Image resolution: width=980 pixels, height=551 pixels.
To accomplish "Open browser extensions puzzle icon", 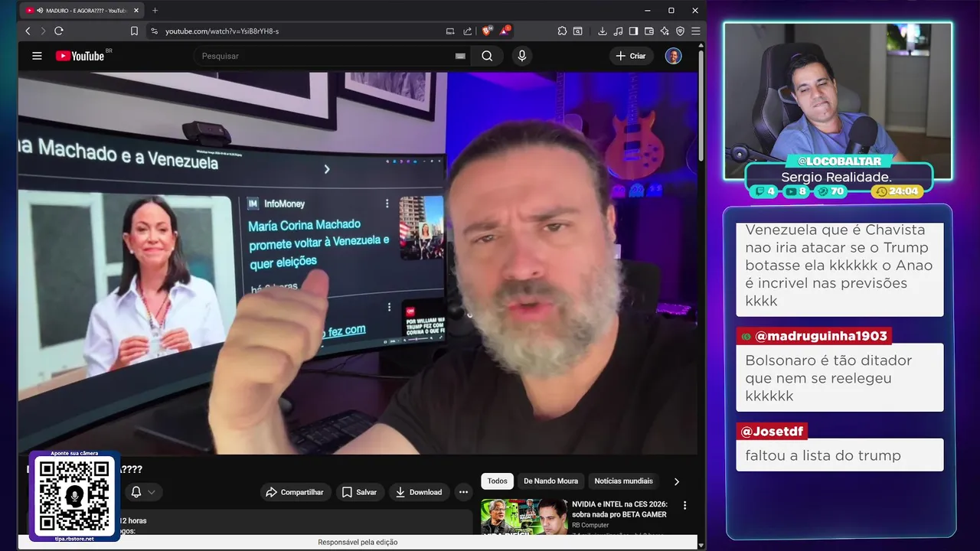I will (x=562, y=31).
